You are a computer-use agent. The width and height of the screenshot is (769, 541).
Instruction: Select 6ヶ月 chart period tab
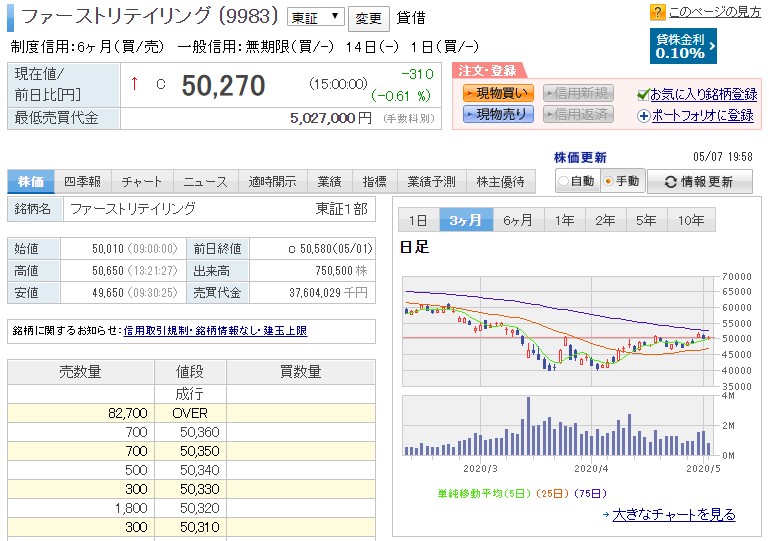pyautogui.click(x=517, y=220)
